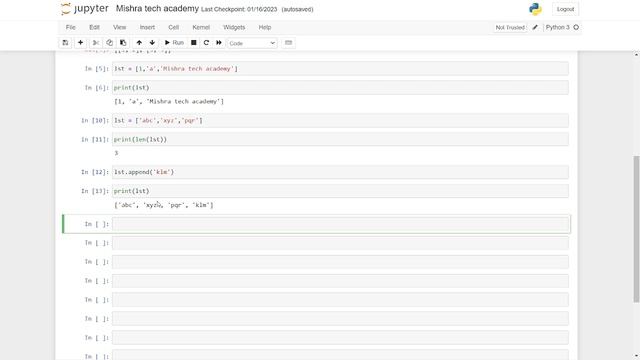This screenshot has width=640, height=360.
Task: Select cell In [10] with 'abc','xyz','pqr'
Action: (x=340, y=120)
